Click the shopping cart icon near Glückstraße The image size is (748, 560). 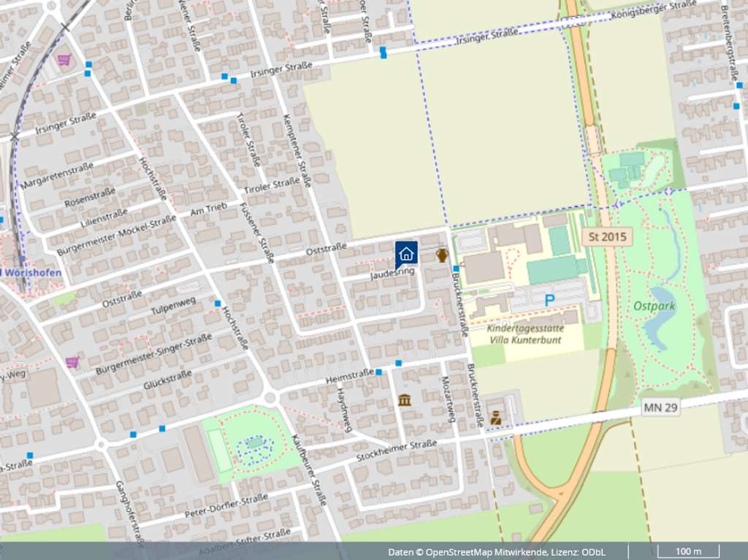point(72,362)
